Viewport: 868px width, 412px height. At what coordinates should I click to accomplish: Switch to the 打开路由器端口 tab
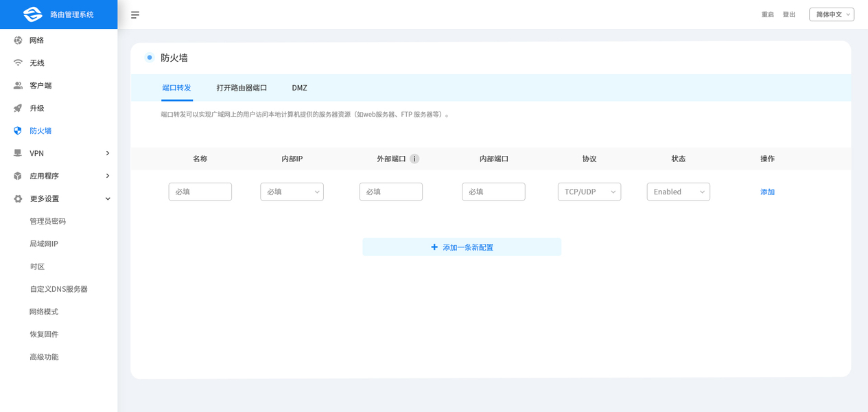242,88
